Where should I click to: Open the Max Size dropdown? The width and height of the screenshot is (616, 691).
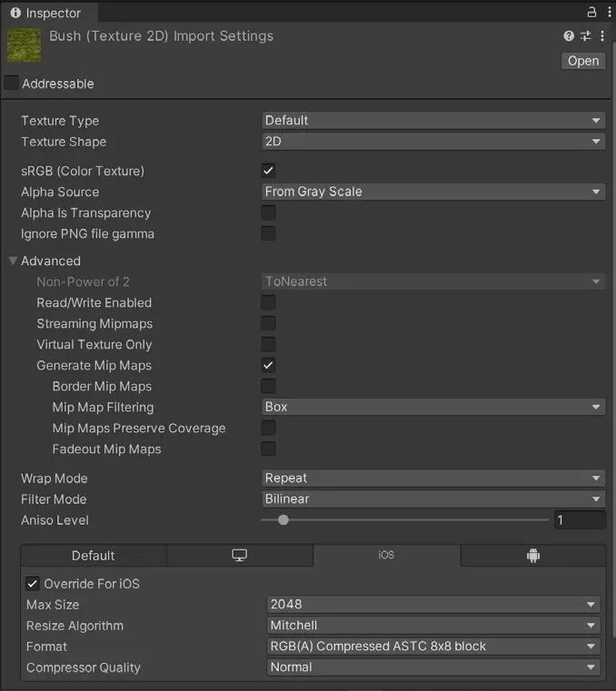click(433, 604)
